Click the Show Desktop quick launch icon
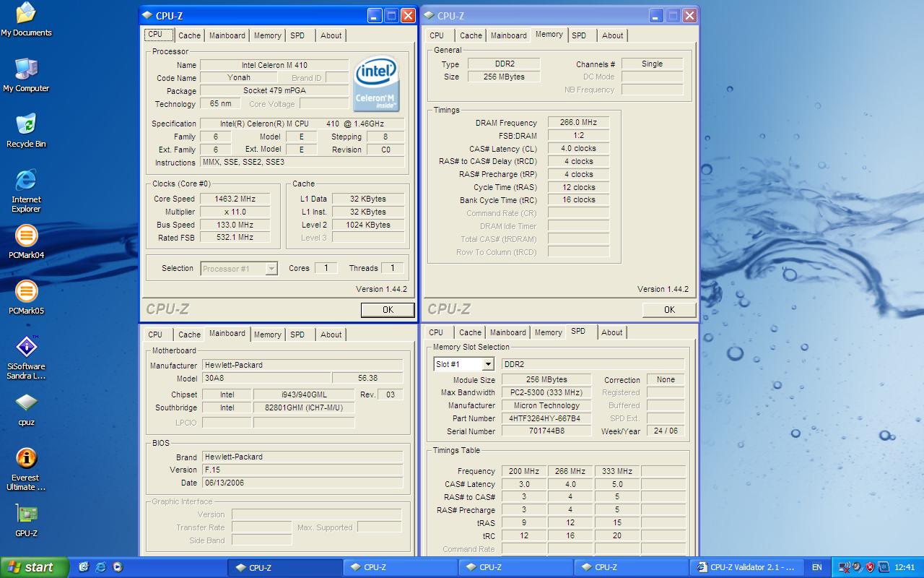Image resolution: width=924 pixels, height=578 pixels. point(84,567)
